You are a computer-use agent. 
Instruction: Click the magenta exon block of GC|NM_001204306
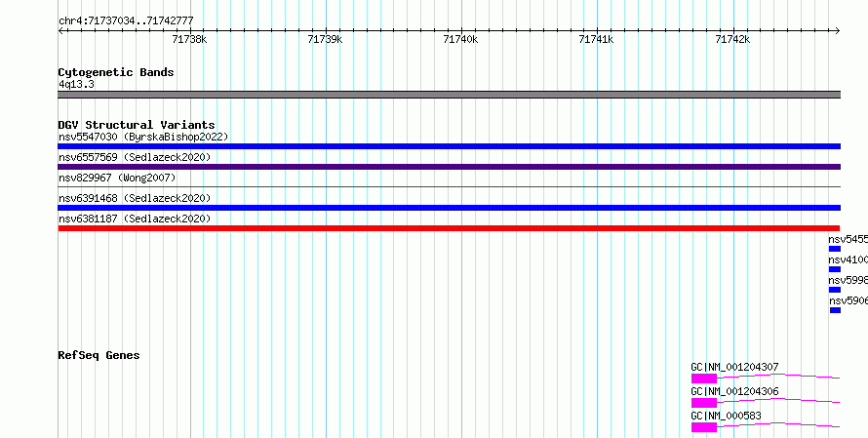coord(704,403)
